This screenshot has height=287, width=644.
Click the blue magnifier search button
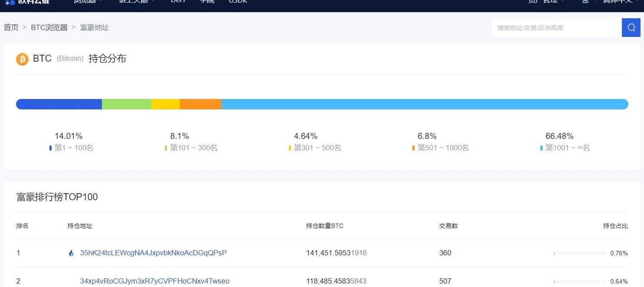pyautogui.click(x=631, y=28)
